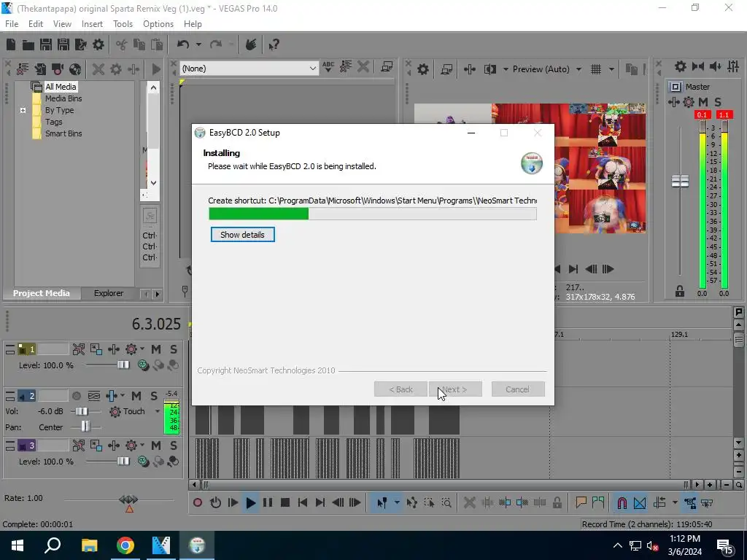Viewport: 747px width, 560px height.
Task: Click the Next button in EasyBCD Setup
Action: (455, 389)
